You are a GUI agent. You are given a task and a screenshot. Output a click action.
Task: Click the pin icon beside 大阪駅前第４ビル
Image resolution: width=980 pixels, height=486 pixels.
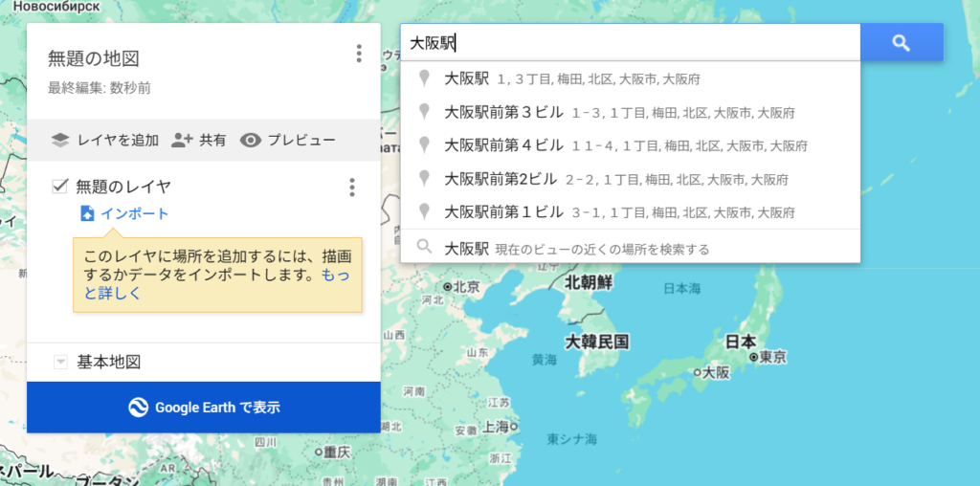click(x=424, y=145)
